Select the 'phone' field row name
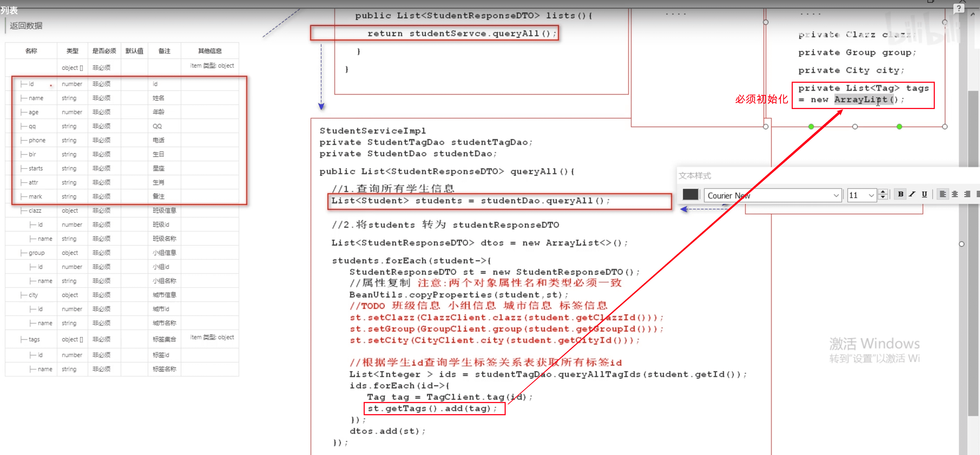The width and height of the screenshot is (980, 455). click(37, 140)
